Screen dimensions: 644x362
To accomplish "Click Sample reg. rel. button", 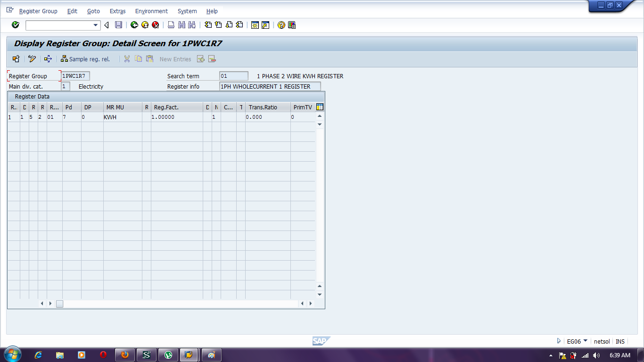I will point(85,59).
